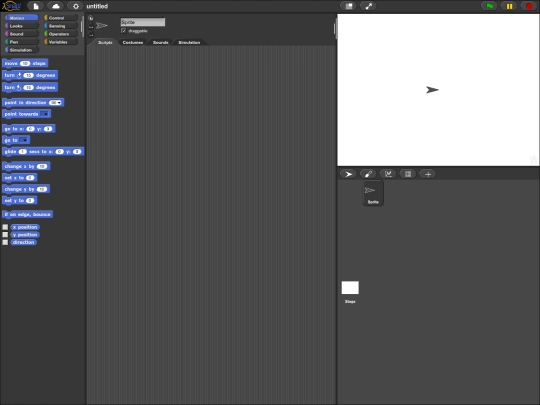Screen dimensions: 540x405
Task: Click the move steps block
Action: coord(25,63)
